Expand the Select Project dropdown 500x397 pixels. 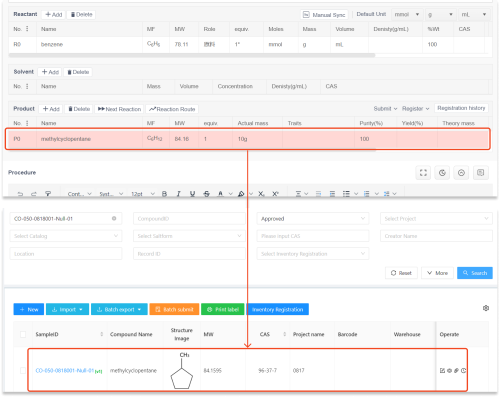tap(436, 219)
